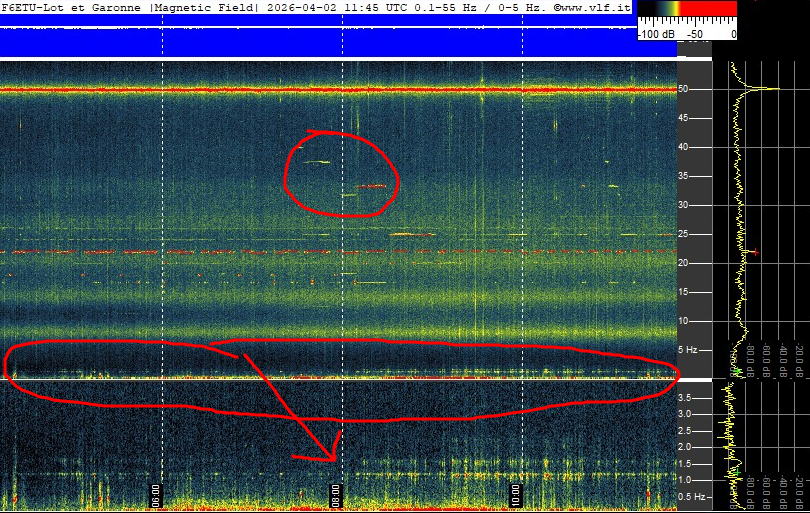Click the Magnetic Field header label
The height and width of the screenshot is (513, 810).
[x=206, y=7]
